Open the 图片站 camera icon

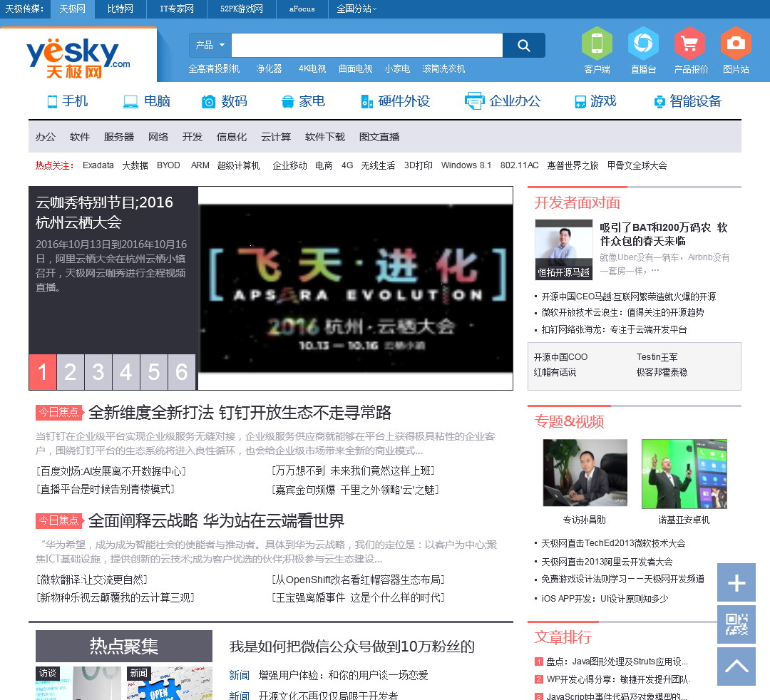tap(736, 43)
